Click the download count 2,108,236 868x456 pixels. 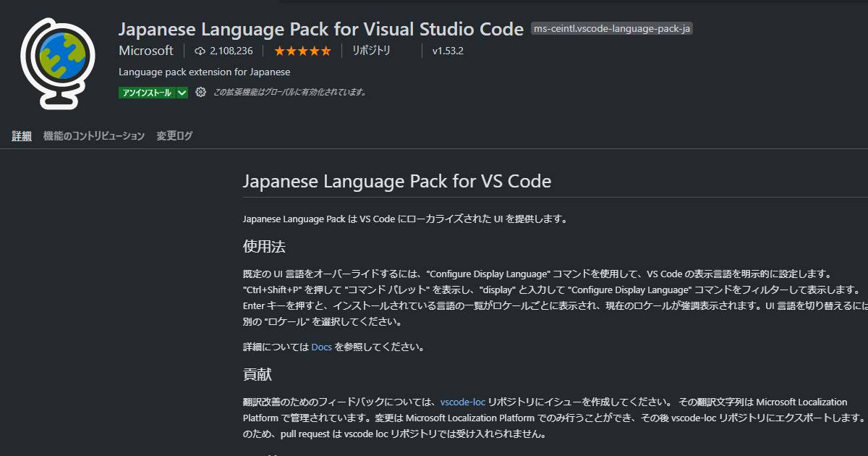(231, 51)
